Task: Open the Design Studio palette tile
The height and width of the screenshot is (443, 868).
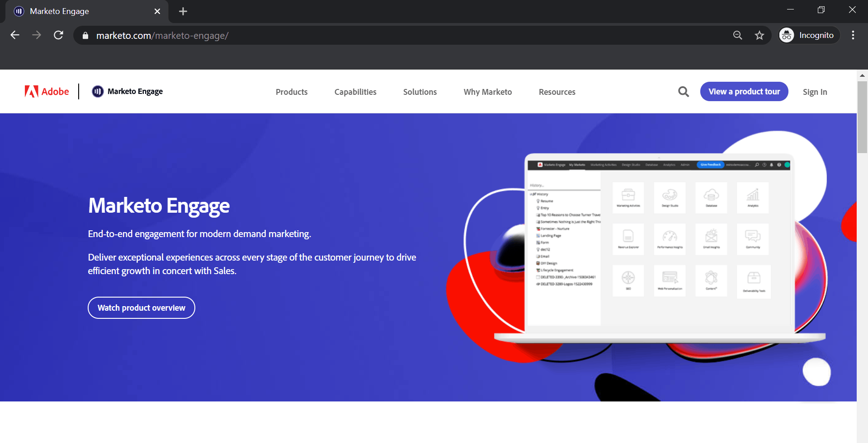Action: tap(670, 197)
